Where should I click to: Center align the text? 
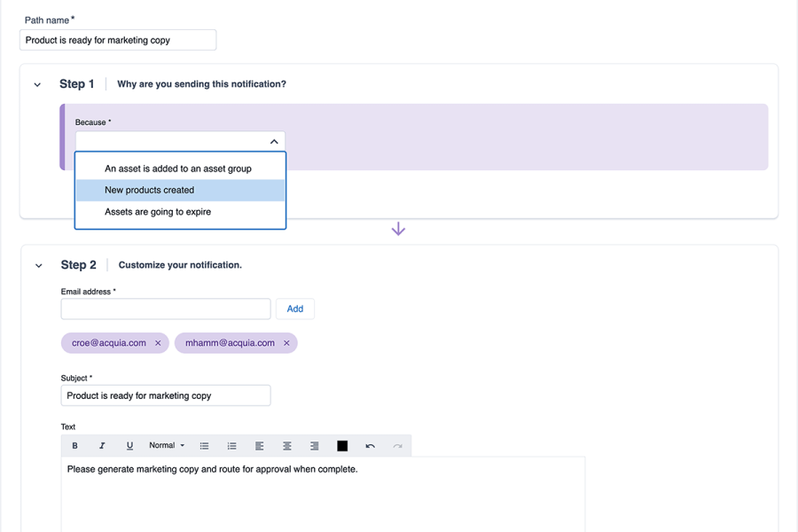click(287, 446)
